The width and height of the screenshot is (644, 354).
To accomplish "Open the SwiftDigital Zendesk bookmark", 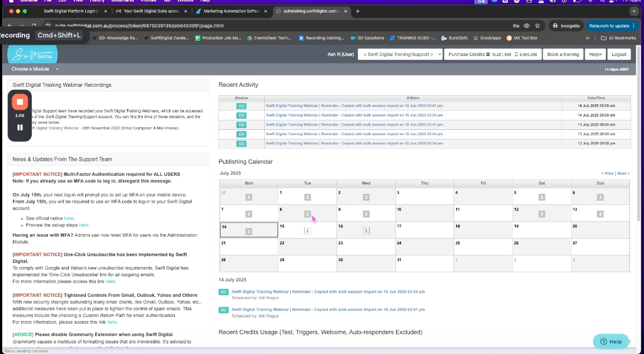I will 166,38.
